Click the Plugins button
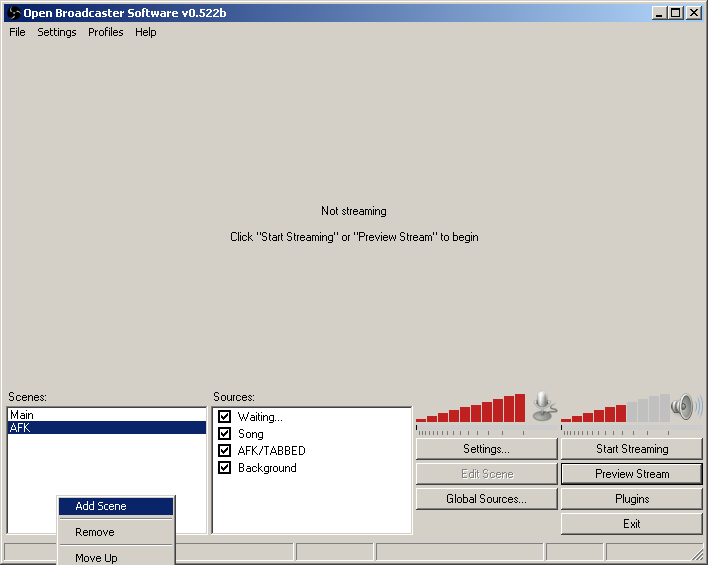Screen dimensions: 708x565 click(632, 499)
